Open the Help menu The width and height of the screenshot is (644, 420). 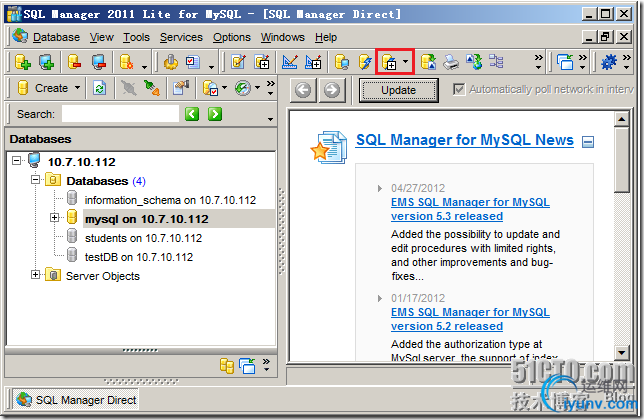[326, 37]
